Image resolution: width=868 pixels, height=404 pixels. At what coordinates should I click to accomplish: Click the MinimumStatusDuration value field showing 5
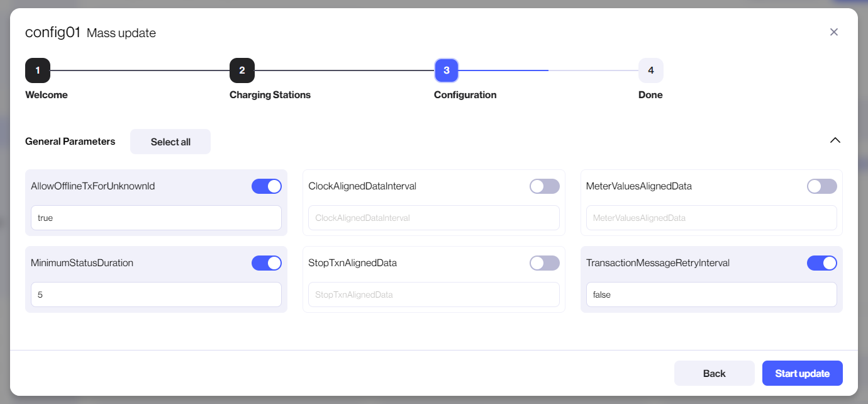click(x=155, y=294)
